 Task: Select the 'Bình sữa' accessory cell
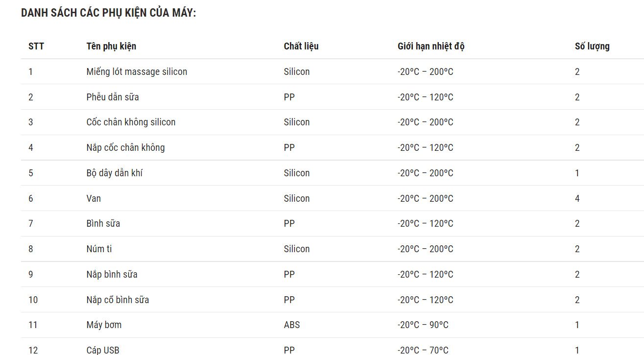coord(103,224)
